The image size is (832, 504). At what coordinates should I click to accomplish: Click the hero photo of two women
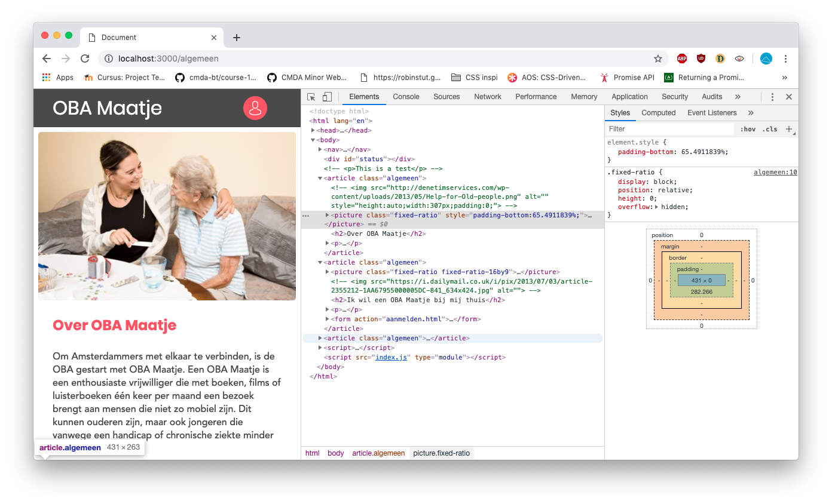(x=167, y=216)
